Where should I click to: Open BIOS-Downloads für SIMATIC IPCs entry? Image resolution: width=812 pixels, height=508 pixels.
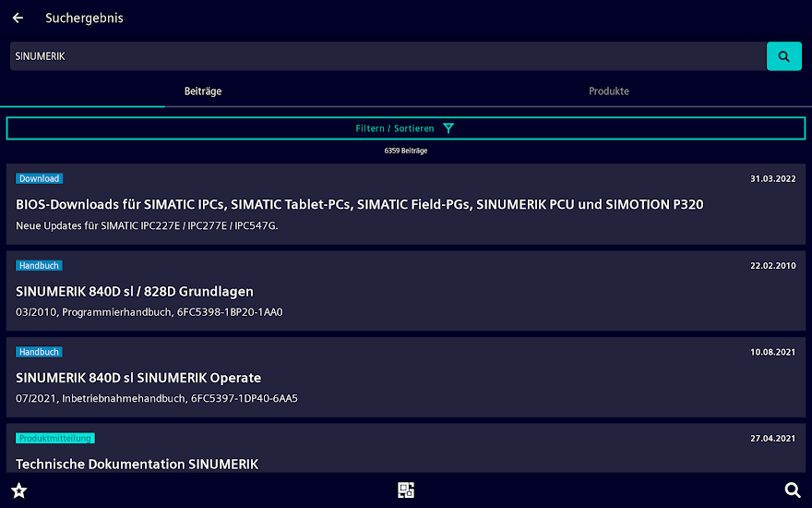tap(360, 204)
